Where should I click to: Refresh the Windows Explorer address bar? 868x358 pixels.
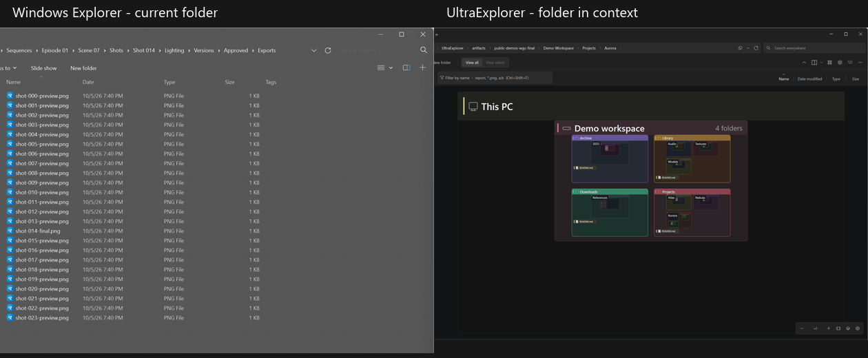(328, 50)
